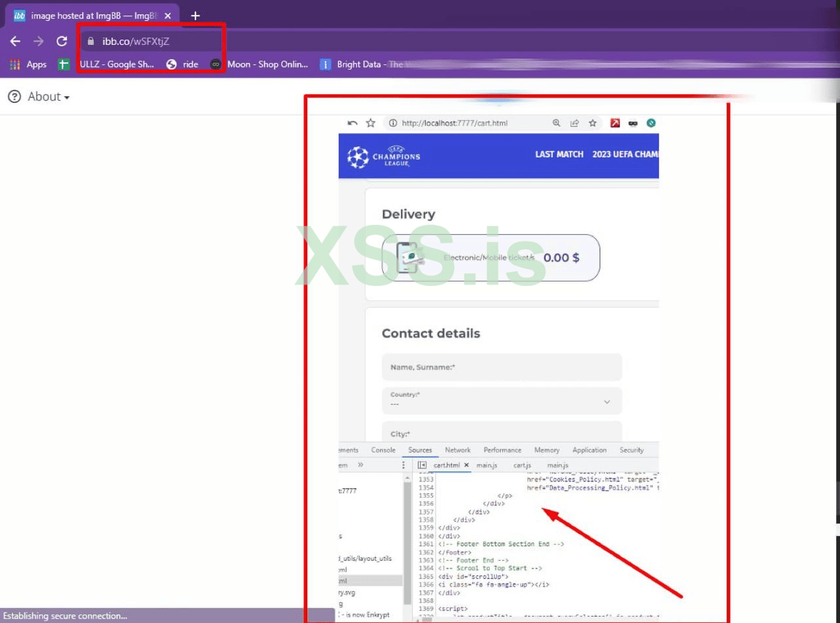Expand the » more tabs chevron in Sources sidebar
The width and height of the screenshot is (840, 623).
pos(360,465)
